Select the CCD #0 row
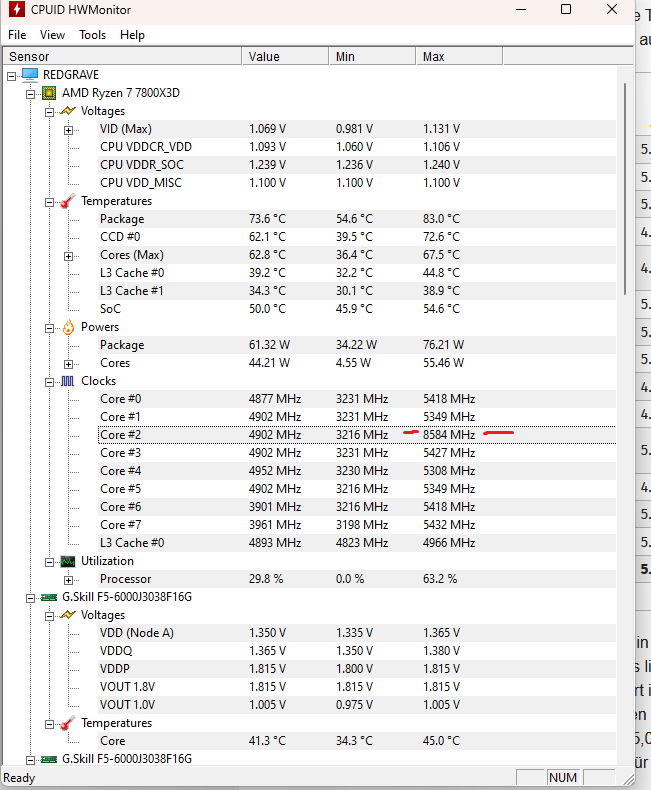The image size is (651, 790). pyautogui.click(x=357, y=237)
